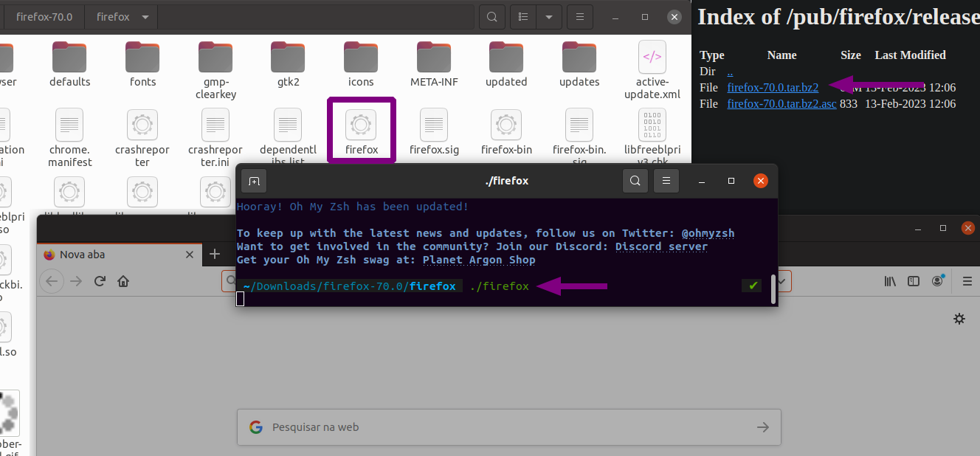Click the Firefox reload page icon
The width and height of the screenshot is (980, 456).
tap(100, 281)
